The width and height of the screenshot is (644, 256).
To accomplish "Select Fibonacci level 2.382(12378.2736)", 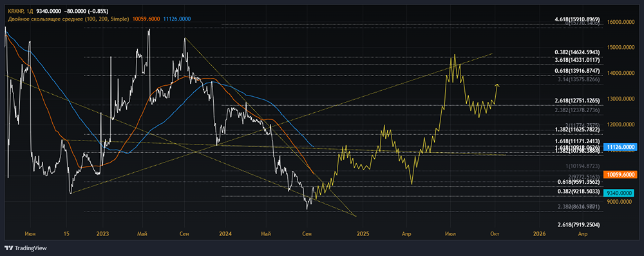I will point(578,110).
